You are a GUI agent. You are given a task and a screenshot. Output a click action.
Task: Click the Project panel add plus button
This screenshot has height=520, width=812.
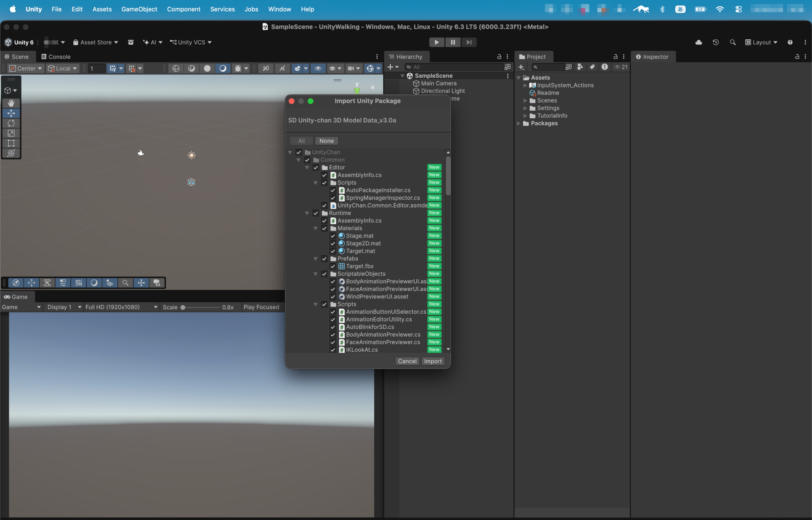pos(521,67)
